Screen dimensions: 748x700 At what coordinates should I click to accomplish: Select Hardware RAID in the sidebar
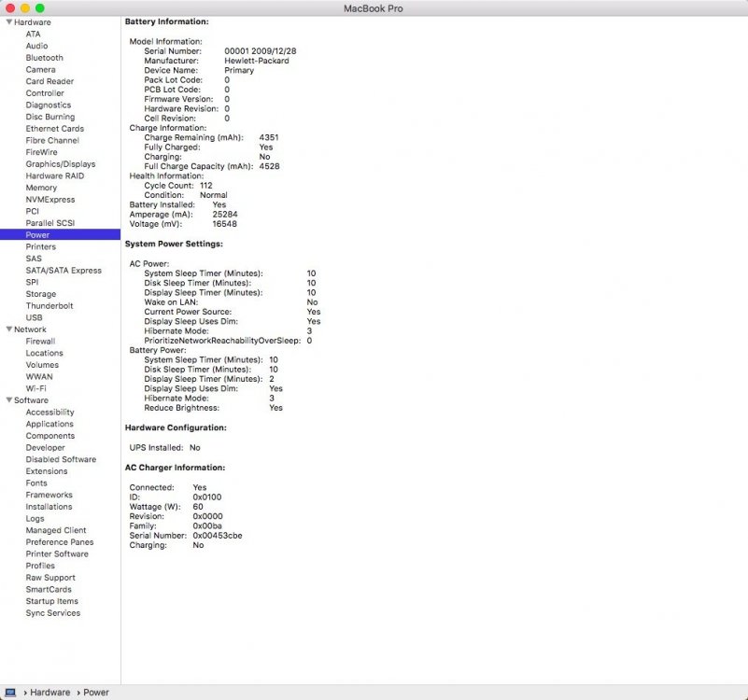point(55,176)
